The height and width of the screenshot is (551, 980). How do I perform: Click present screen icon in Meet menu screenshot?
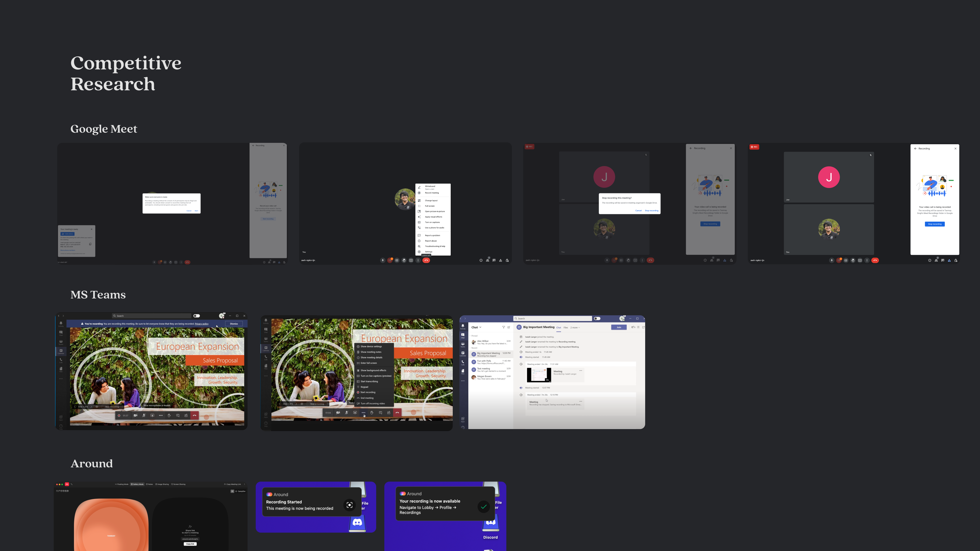pyautogui.click(x=411, y=260)
